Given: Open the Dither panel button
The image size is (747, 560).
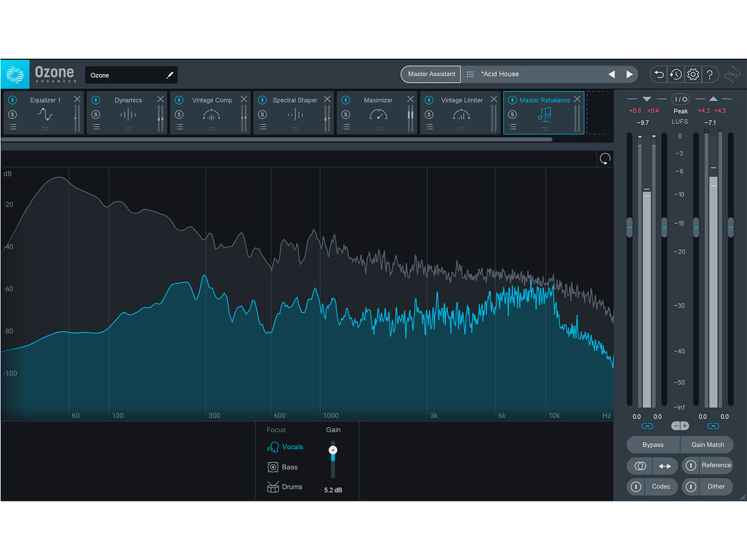Looking at the screenshot, I should (716, 486).
